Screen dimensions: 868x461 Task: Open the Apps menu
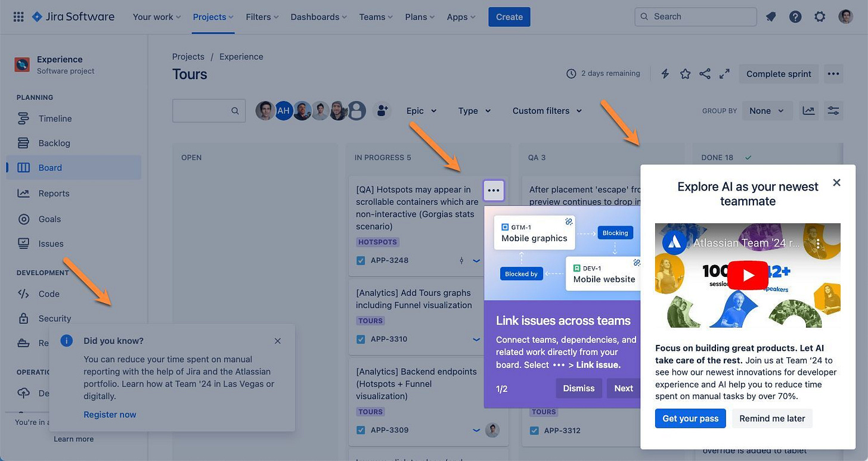461,17
